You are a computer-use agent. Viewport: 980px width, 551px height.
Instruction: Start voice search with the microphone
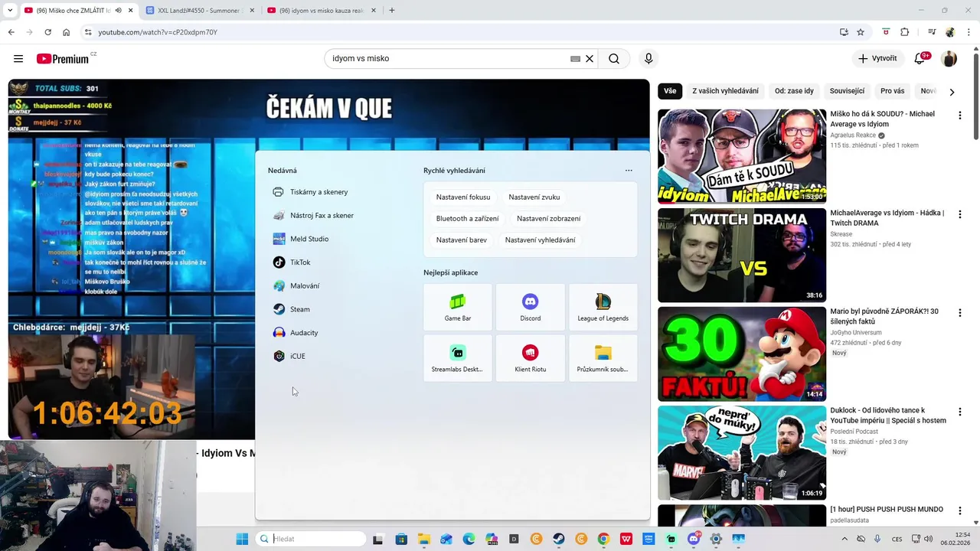pos(648,59)
